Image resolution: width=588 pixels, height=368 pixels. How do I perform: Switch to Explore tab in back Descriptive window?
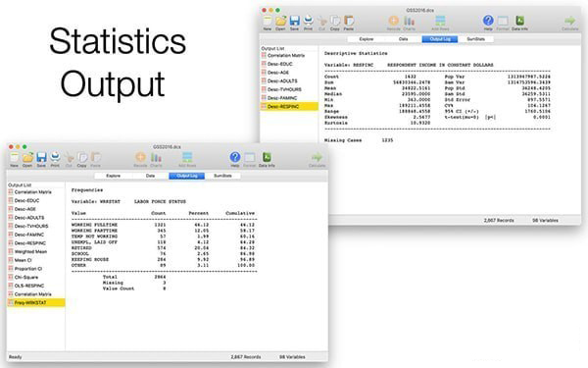point(367,39)
